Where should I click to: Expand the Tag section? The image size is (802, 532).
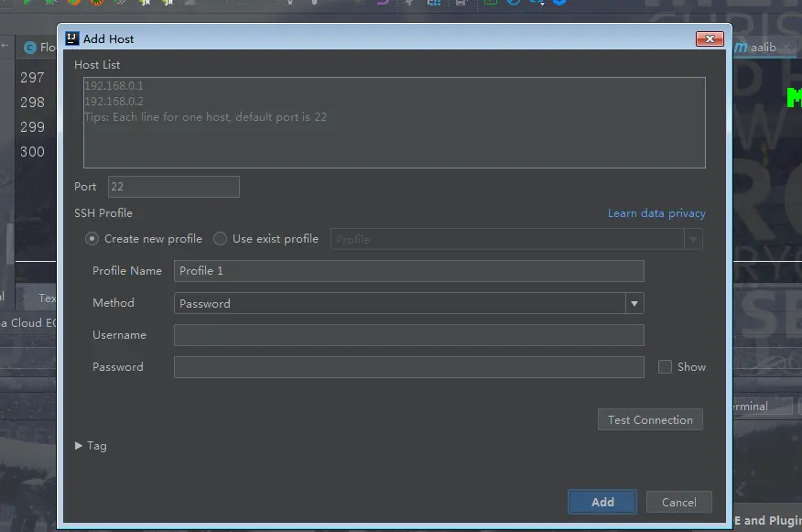[79, 446]
